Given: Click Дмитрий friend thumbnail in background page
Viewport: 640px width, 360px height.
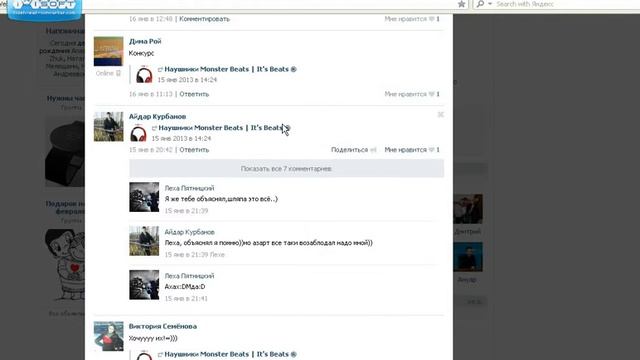Looking at the screenshot, I should tap(468, 209).
